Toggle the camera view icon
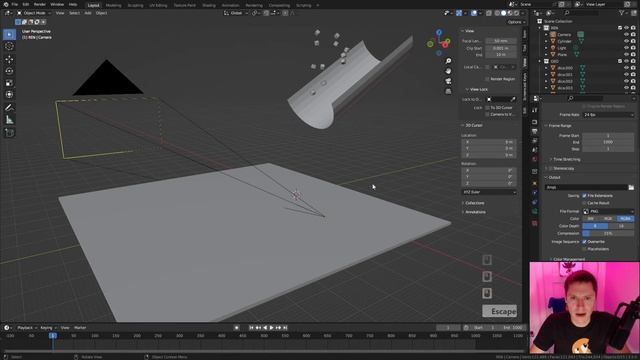This screenshot has height=360, width=640. tap(448, 81)
